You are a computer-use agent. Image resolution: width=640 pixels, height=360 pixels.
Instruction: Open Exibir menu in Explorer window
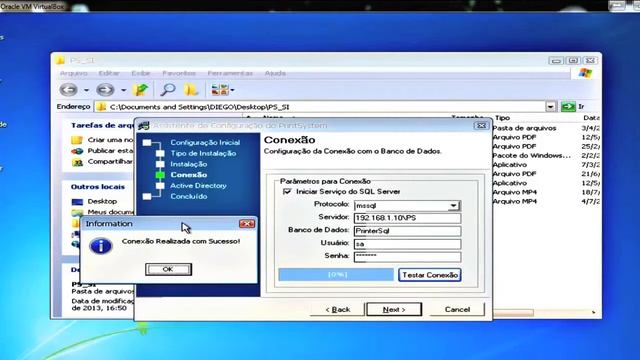141,73
